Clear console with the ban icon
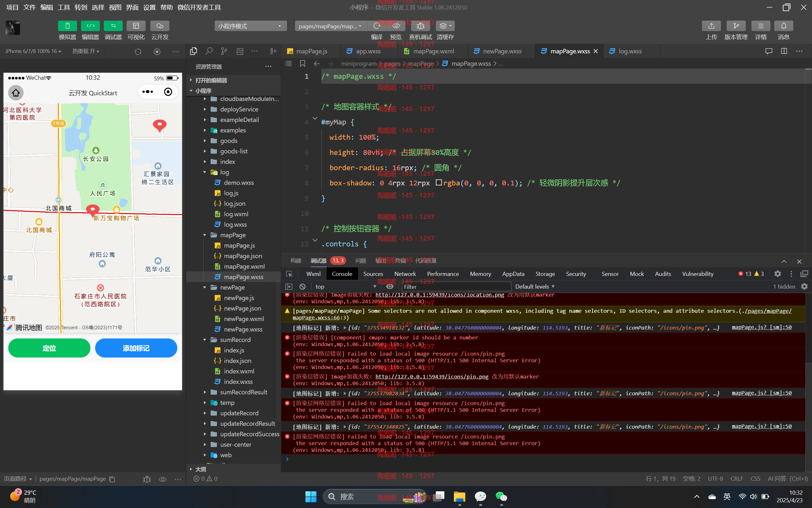Viewport: 812px width, 508px height. click(302, 287)
